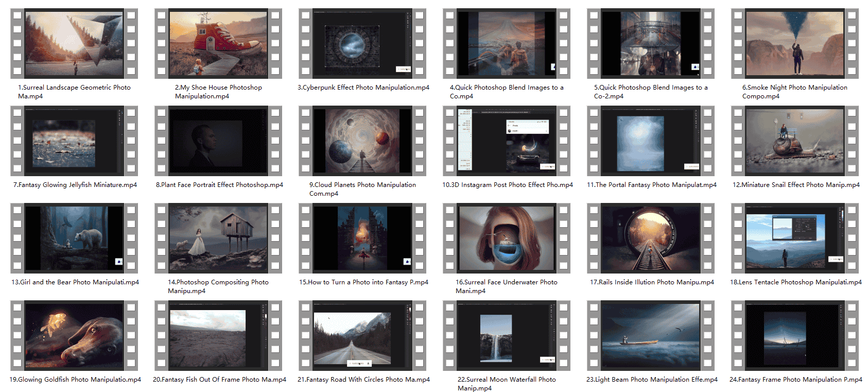This screenshot has width=868, height=392.
Task: Click file name "24.Fantasy Frame Photo Manipulation P.mp4"
Action: [796, 380]
